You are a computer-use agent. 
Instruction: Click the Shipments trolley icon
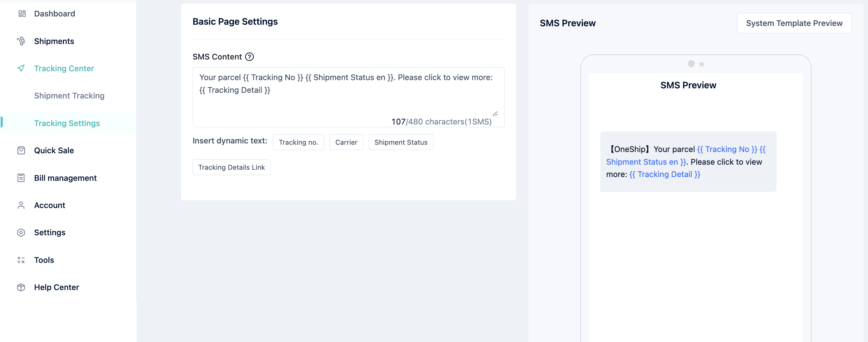coord(21,41)
